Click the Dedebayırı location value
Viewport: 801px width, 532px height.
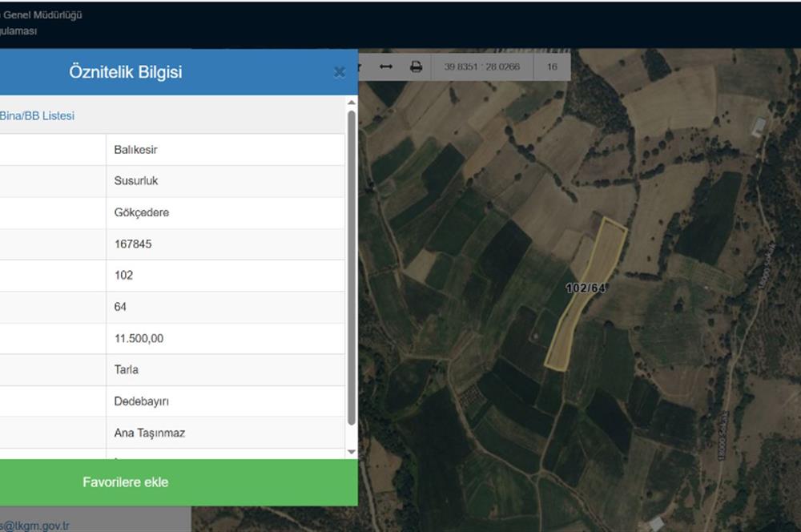coord(142,401)
